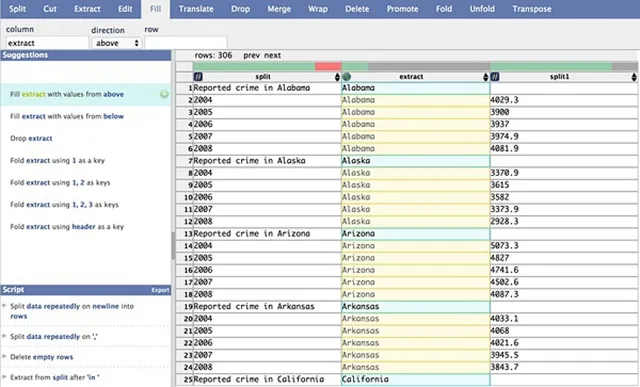This screenshot has height=387, width=640.
Task: Open the Wrap tab
Action: tap(318, 9)
